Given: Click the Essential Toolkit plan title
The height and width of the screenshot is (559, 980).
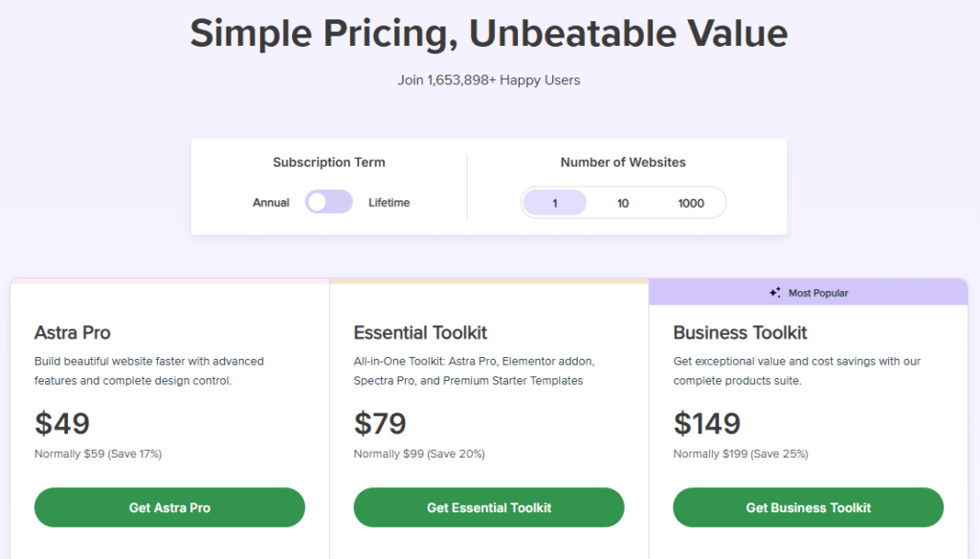Looking at the screenshot, I should click(x=420, y=333).
